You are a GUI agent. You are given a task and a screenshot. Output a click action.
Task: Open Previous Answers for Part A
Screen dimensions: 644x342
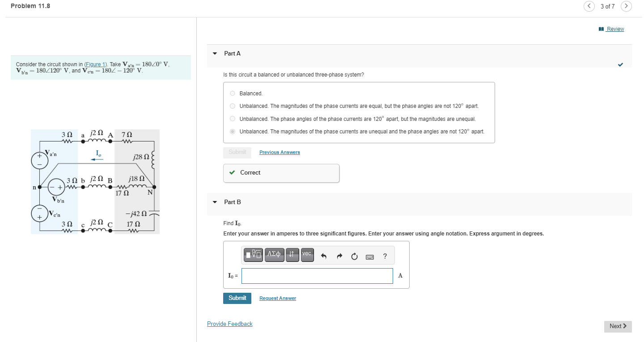(279, 152)
